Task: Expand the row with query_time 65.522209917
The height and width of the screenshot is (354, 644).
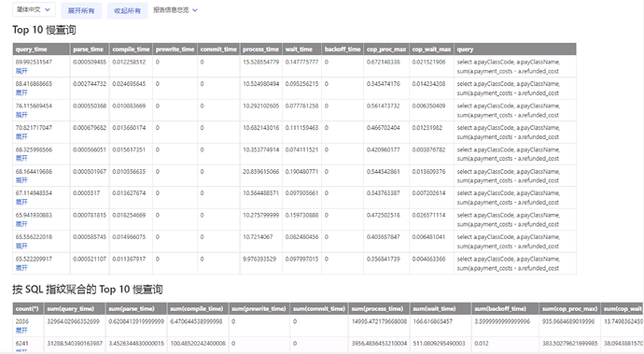Action: pyautogui.click(x=21, y=268)
